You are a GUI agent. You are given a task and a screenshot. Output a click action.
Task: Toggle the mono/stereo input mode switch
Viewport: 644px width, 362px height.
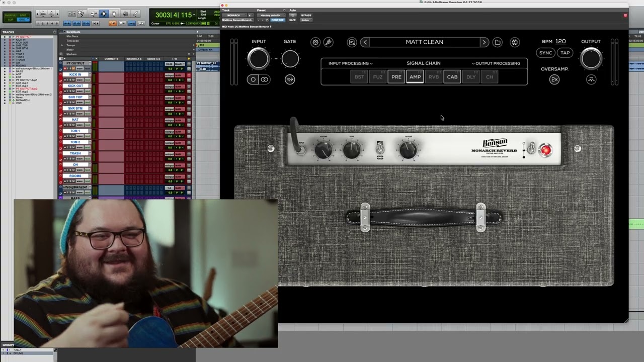259,79
